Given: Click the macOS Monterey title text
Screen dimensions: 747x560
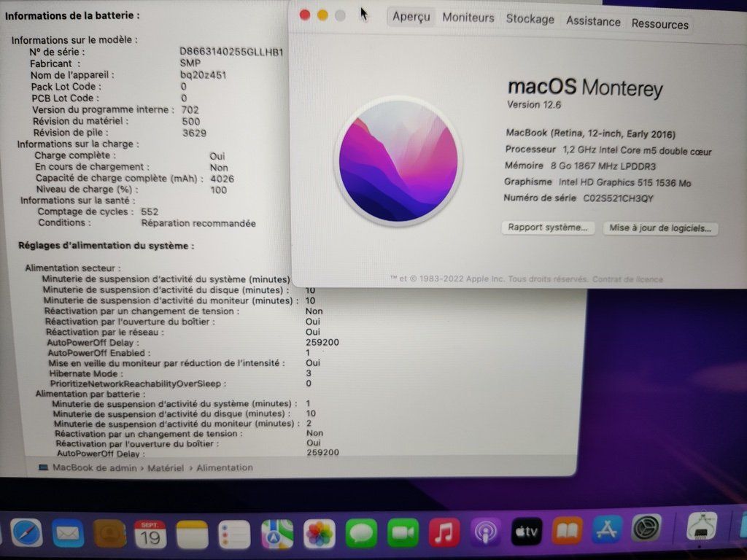Looking at the screenshot, I should [585, 87].
